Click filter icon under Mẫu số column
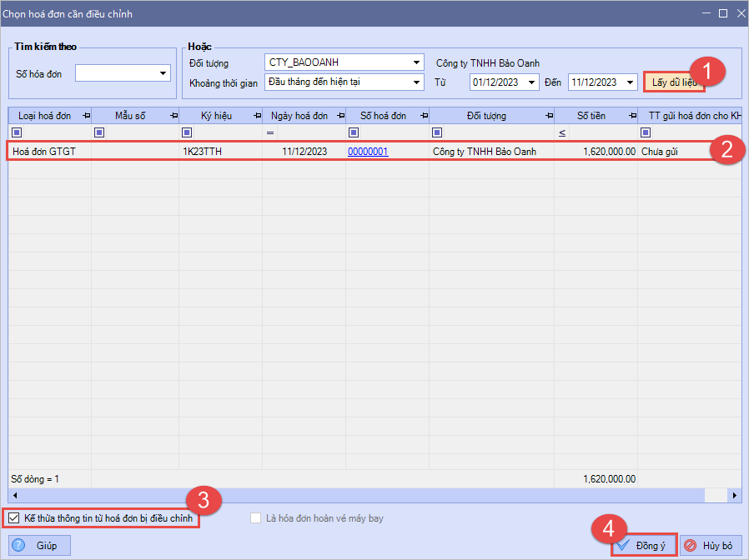Viewport: 749px width, 560px height. pyautogui.click(x=99, y=132)
